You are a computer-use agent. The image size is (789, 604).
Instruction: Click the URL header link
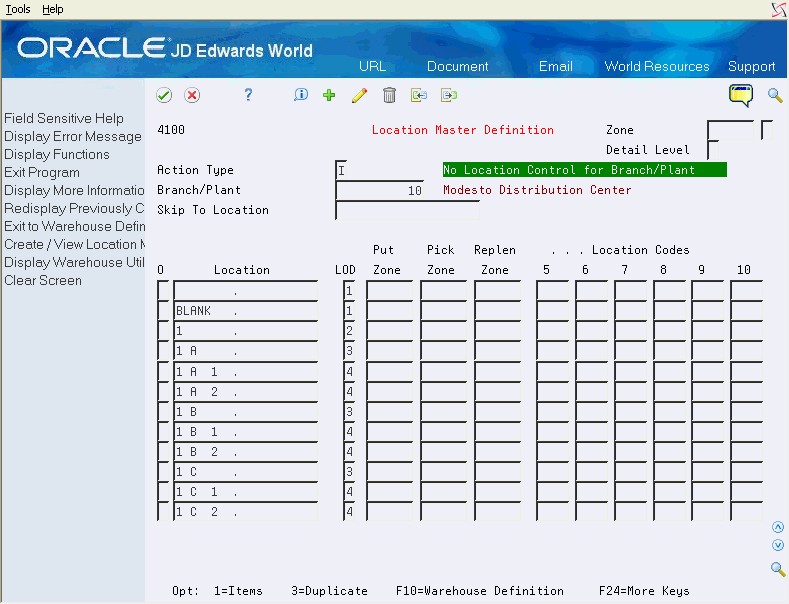(x=372, y=66)
